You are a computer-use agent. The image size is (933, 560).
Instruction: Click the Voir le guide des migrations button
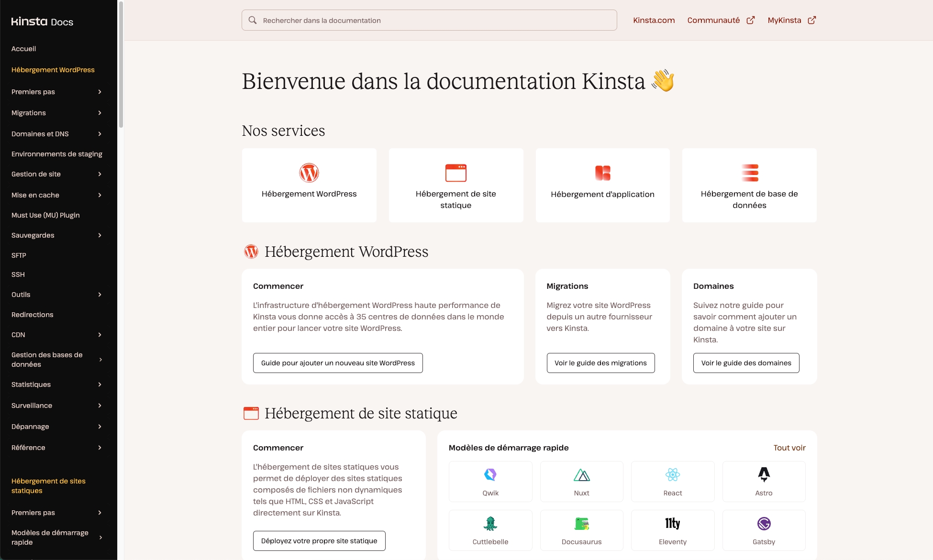click(600, 362)
